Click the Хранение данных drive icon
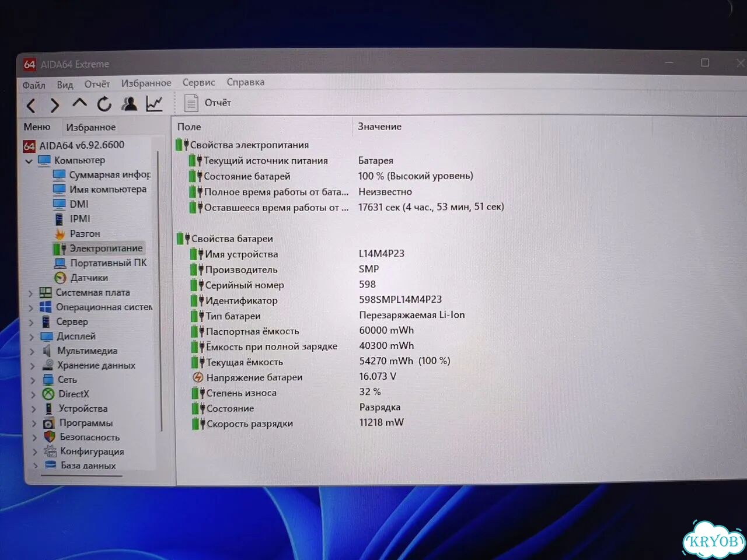Image resolution: width=747 pixels, height=560 pixels. pos(48,365)
